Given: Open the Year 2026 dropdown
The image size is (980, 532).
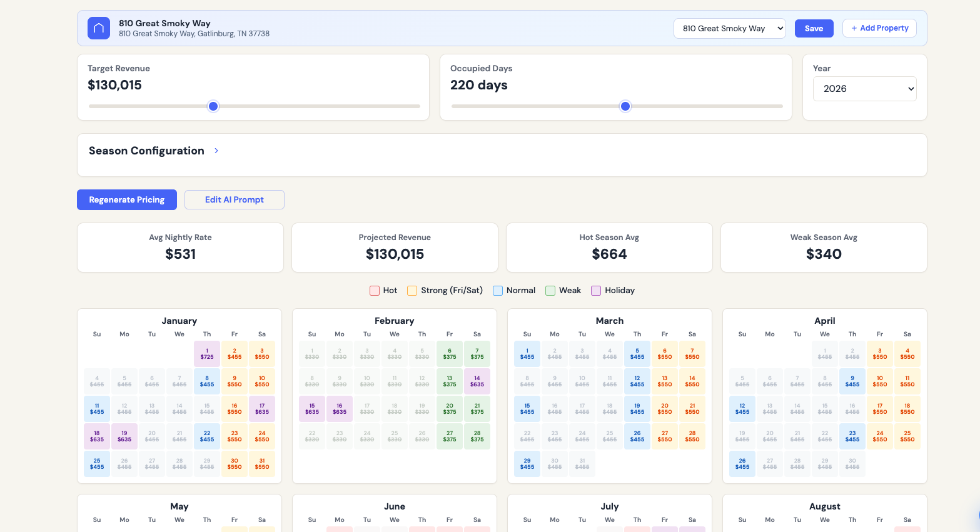Looking at the screenshot, I should point(864,89).
